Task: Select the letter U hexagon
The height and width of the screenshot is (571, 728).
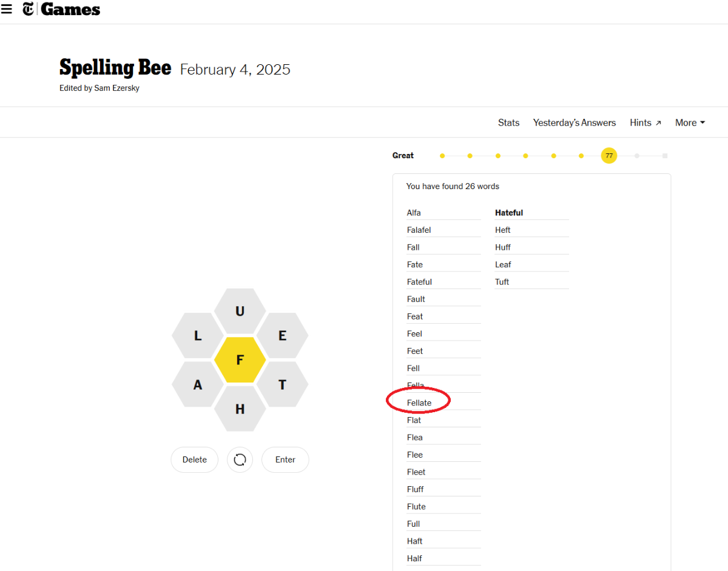Action: pyautogui.click(x=240, y=311)
